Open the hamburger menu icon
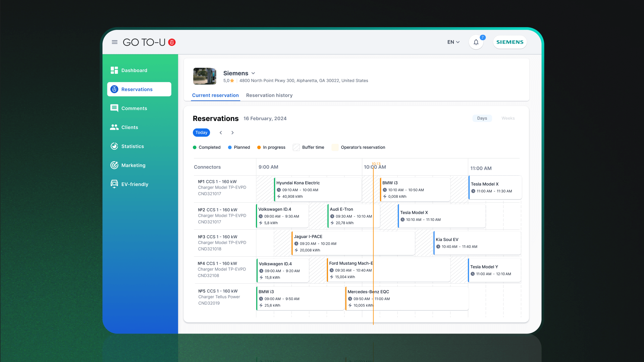Image resolution: width=644 pixels, height=362 pixels. pos(114,42)
